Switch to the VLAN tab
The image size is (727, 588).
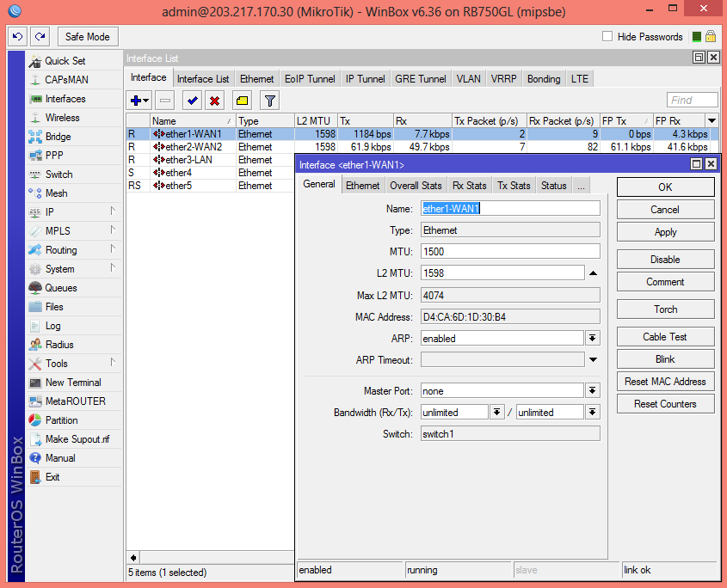pyautogui.click(x=469, y=79)
